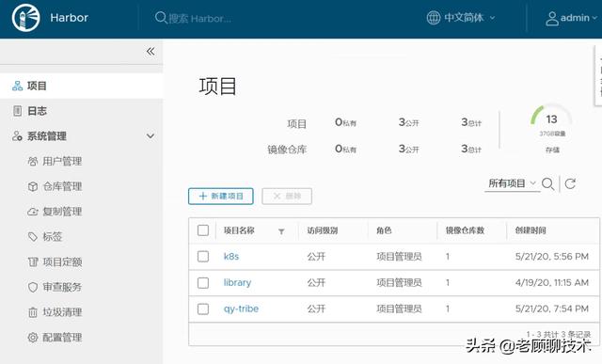Sort by 角色 column header
This screenshot has height=364, width=602.
[x=384, y=230]
